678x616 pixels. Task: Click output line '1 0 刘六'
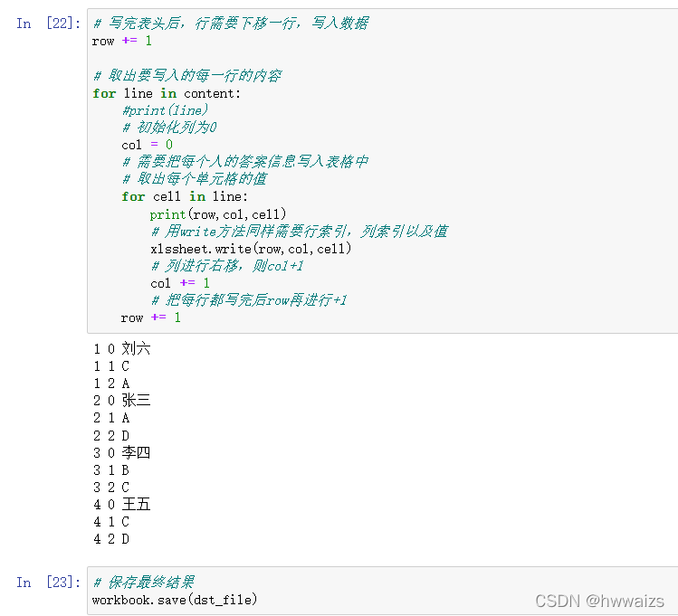[x=122, y=348]
